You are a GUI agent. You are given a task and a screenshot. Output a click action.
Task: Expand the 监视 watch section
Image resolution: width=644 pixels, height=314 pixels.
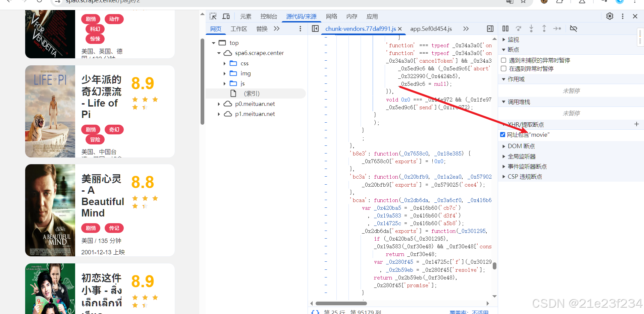503,40
